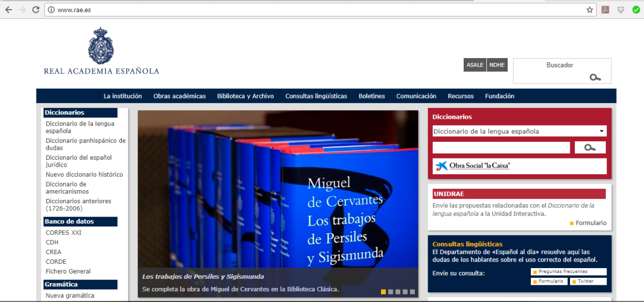The image size is (644, 302).
Task: Open Comunicación menu
Action: coord(416,96)
